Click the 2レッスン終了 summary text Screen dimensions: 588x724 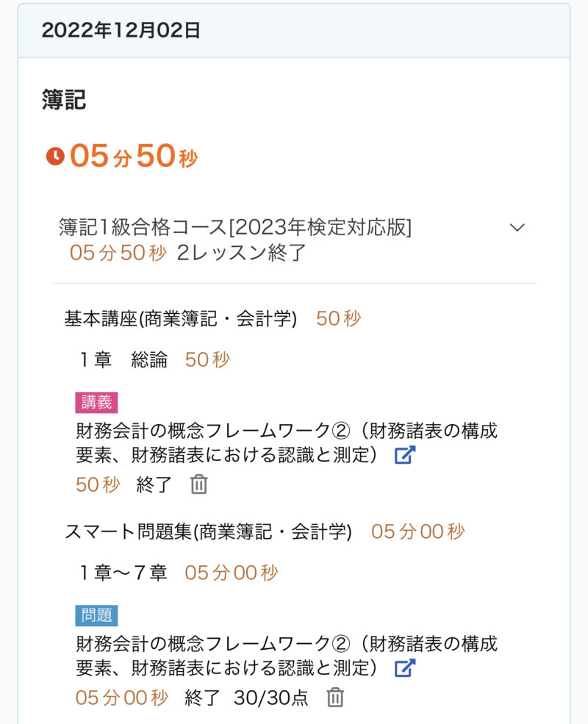tap(241, 253)
